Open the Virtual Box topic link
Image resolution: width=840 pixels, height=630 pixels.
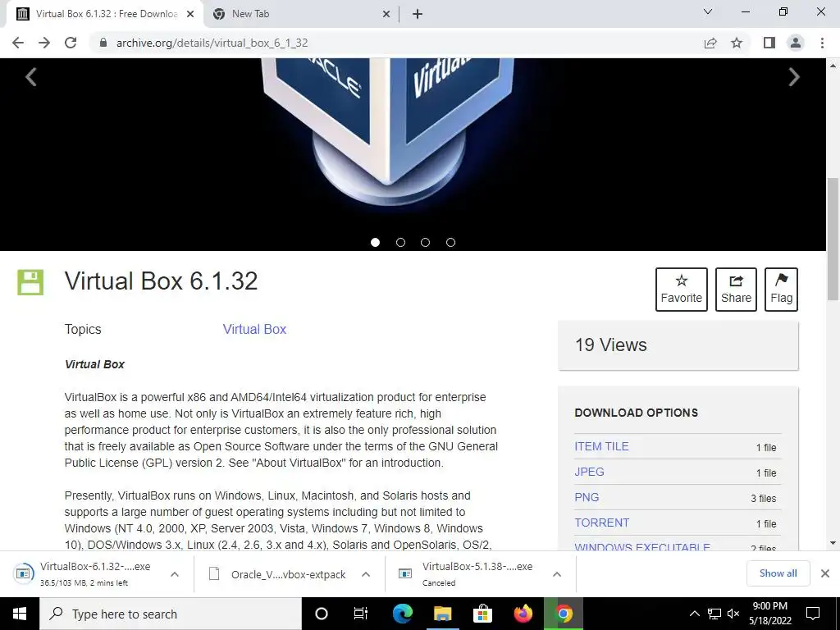coord(254,329)
